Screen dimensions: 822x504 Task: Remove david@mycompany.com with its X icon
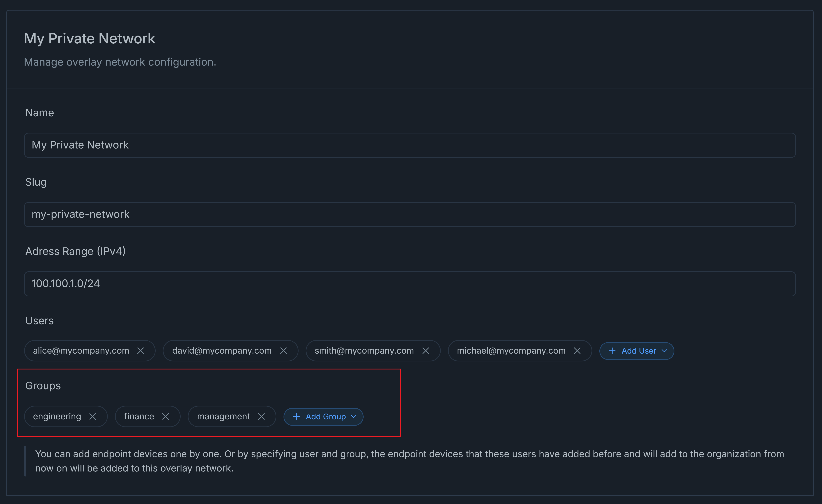point(283,351)
